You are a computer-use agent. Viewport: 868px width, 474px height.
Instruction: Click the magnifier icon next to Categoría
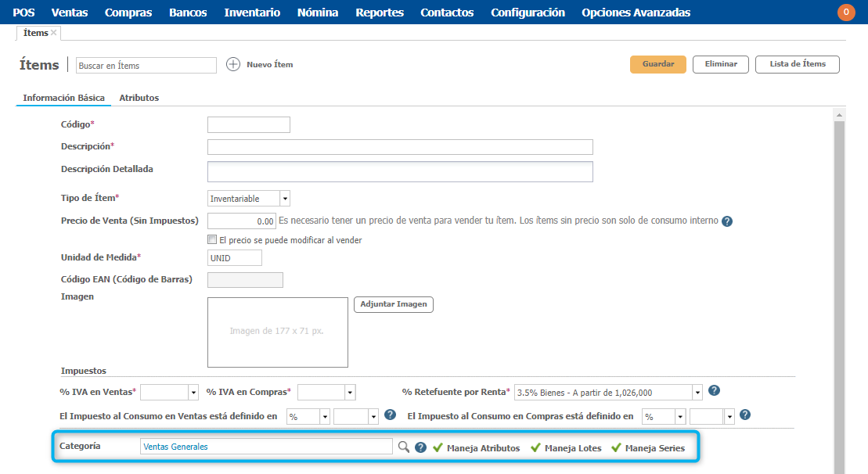point(404,447)
